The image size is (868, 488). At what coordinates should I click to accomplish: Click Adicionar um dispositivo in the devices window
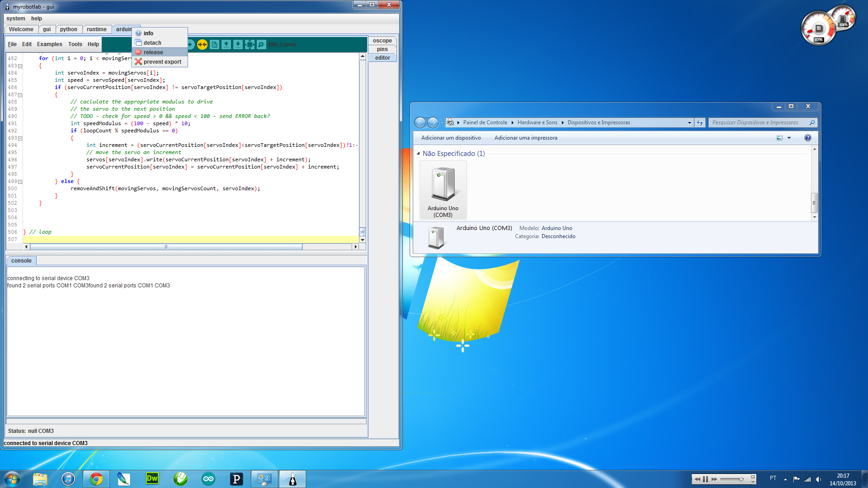pyautogui.click(x=451, y=138)
